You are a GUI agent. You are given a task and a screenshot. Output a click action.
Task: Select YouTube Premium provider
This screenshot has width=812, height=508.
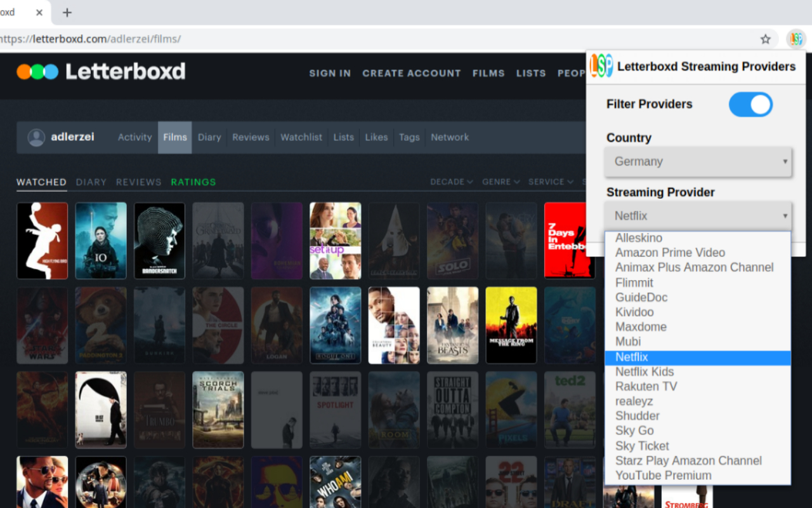pos(698,475)
